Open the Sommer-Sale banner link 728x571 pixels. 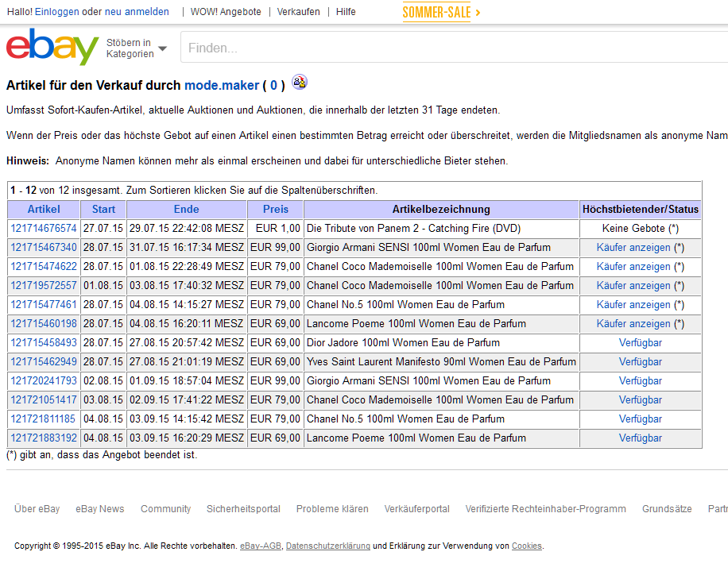tap(441, 12)
